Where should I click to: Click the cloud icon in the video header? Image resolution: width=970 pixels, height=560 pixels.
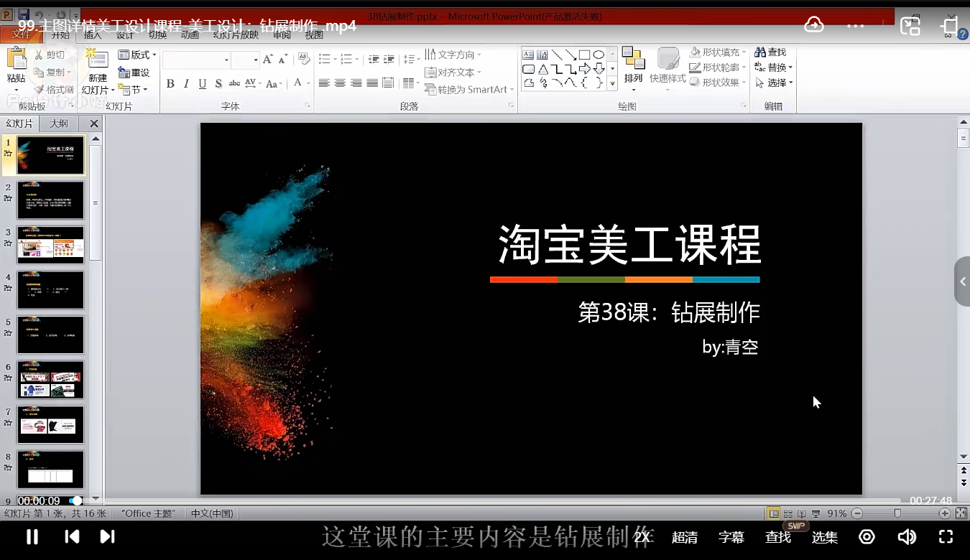click(813, 25)
